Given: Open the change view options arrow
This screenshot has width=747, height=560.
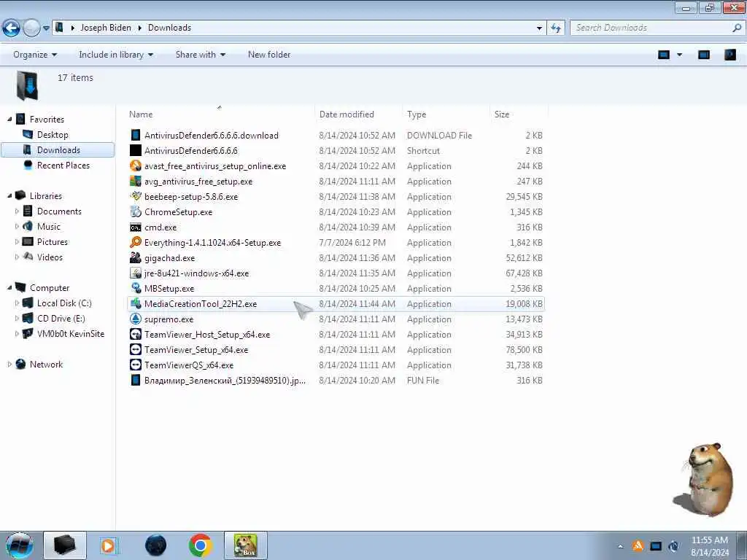Looking at the screenshot, I should point(680,55).
